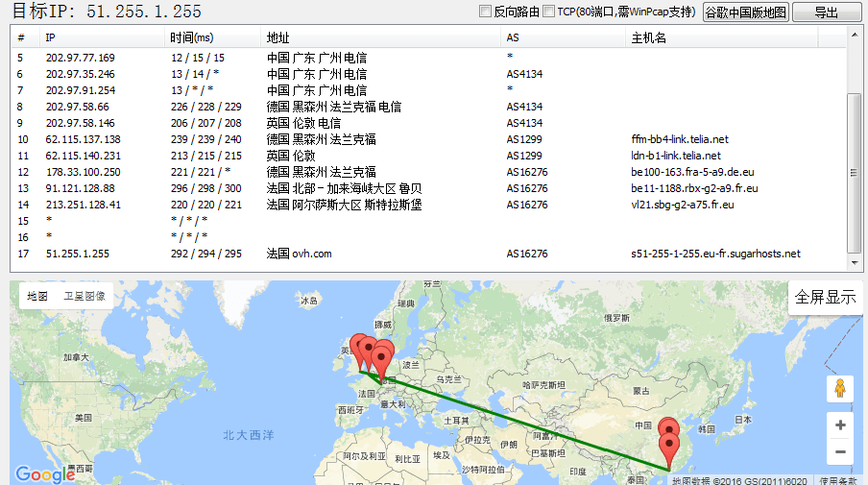Click the hop list scroll-down arrow
868x485 pixels.
[855, 263]
